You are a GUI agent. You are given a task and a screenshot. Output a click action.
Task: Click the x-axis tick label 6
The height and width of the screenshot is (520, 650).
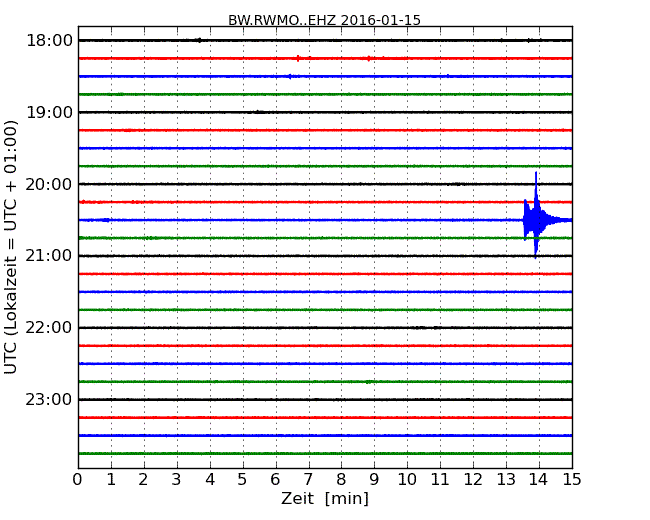pos(275,480)
